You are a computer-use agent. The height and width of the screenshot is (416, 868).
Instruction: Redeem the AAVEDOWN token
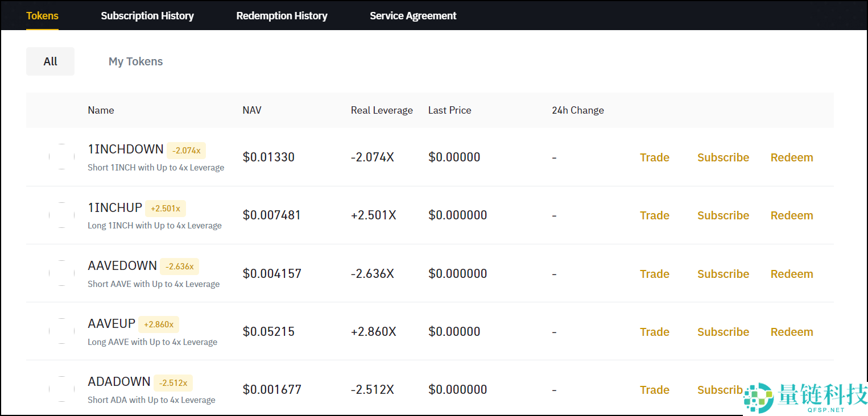point(792,274)
